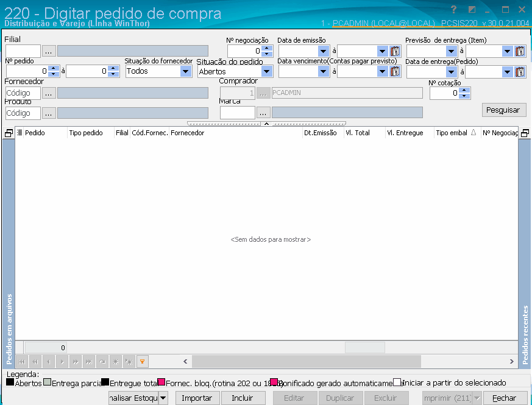Decrease first Nº pedido with the down spinner

[x=53, y=74]
